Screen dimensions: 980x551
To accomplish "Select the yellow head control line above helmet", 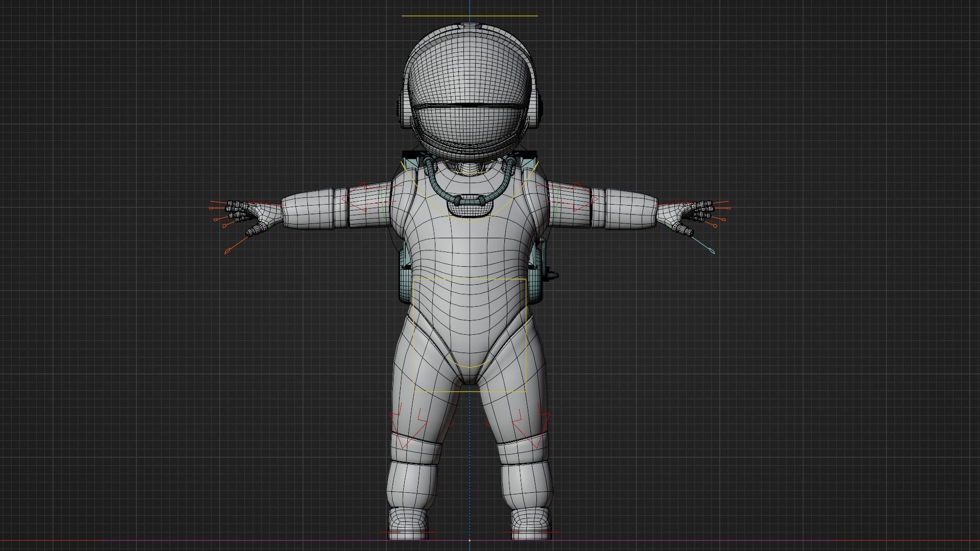I will (x=470, y=16).
